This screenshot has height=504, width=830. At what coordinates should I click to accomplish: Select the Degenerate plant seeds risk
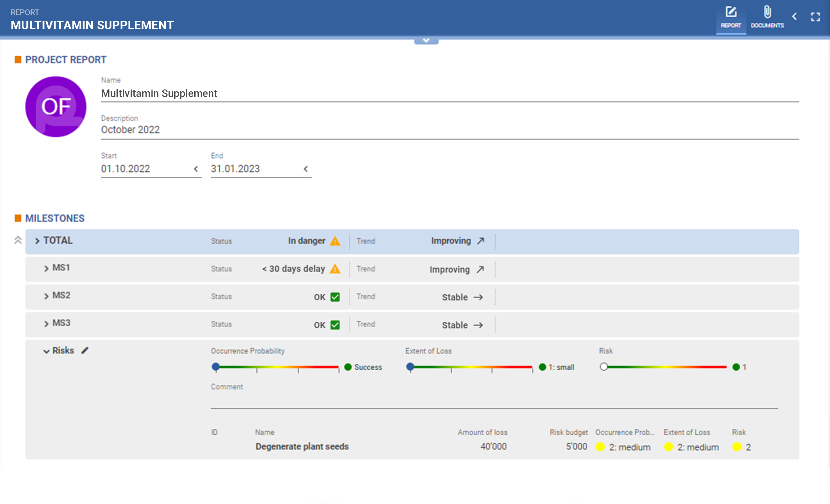pos(302,447)
